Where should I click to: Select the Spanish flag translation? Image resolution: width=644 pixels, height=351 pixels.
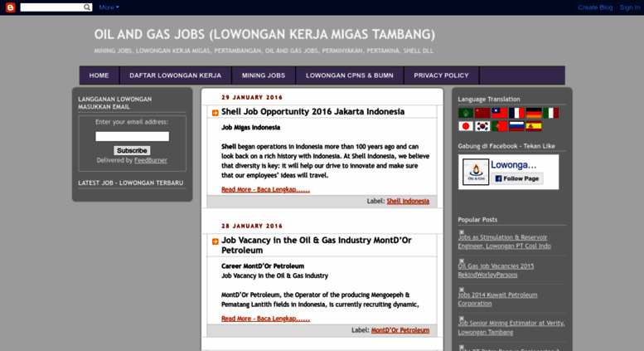pos(535,126)
